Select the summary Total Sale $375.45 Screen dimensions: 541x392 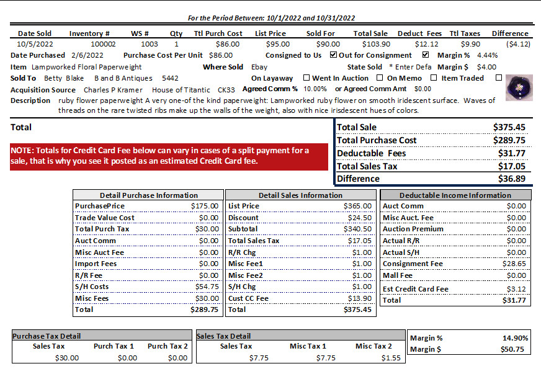pos(509,127)
